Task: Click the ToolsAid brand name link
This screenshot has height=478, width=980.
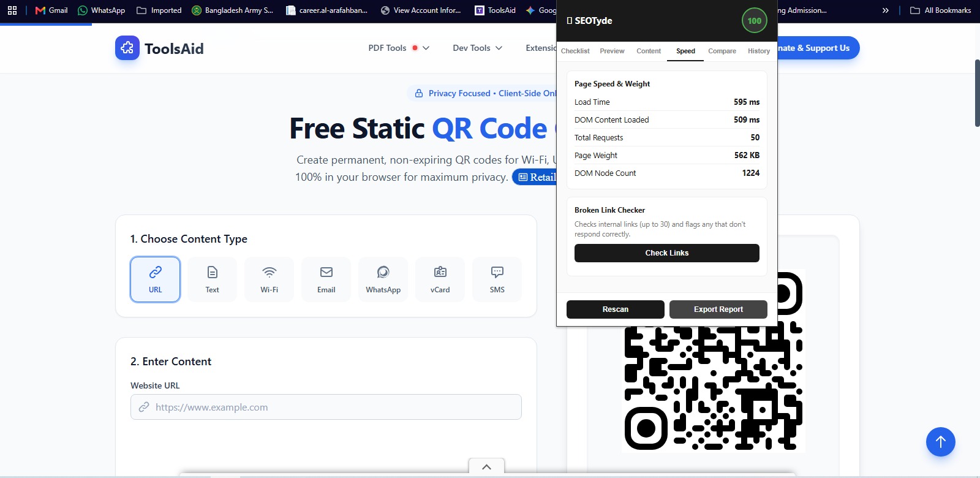Action: (x=174, y=48)
